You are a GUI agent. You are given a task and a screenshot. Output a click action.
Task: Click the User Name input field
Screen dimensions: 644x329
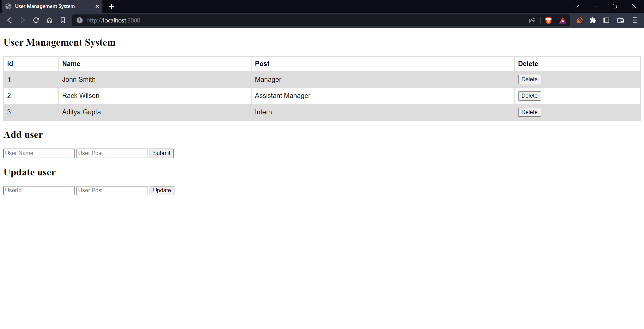39,153
